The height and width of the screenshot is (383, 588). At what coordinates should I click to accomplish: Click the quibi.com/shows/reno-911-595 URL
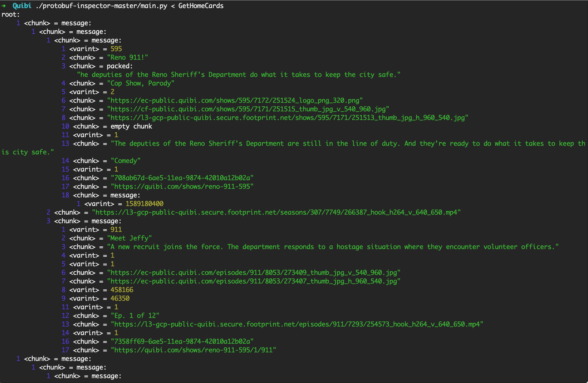182,187
